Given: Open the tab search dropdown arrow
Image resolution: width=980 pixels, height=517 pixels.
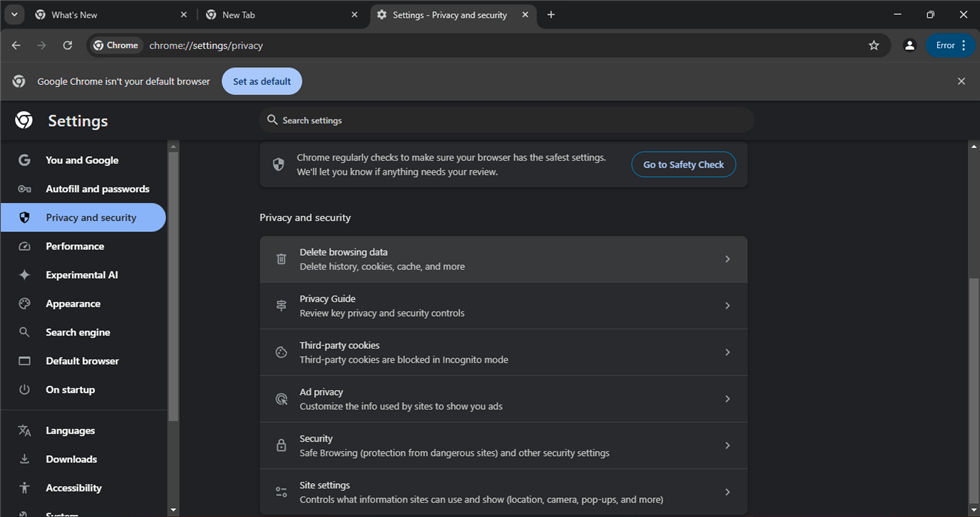Looking at the screenshot, I should [14, 15].
